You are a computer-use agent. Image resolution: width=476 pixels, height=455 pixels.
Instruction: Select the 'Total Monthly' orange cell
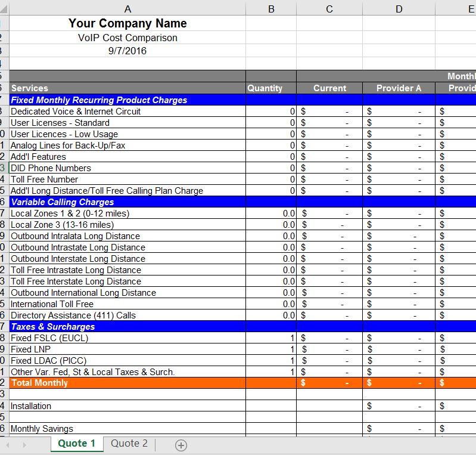127,383
